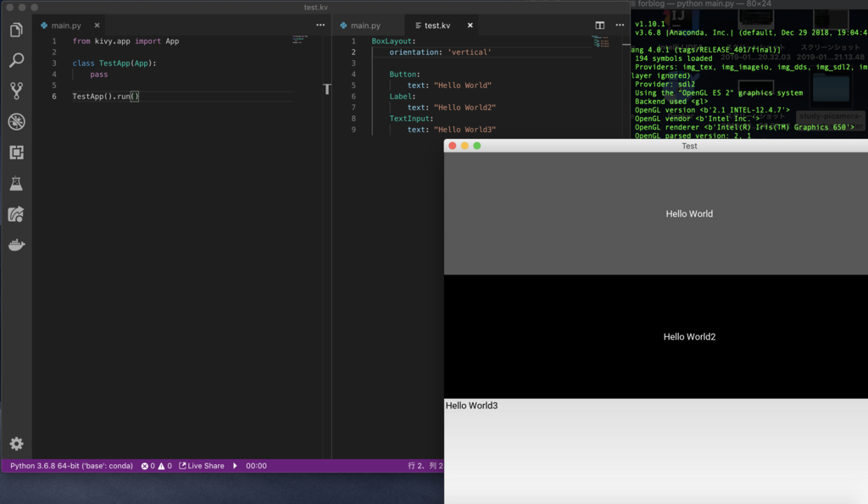Click 'Provider: sdl2' line in terminal

coord(665,84)
